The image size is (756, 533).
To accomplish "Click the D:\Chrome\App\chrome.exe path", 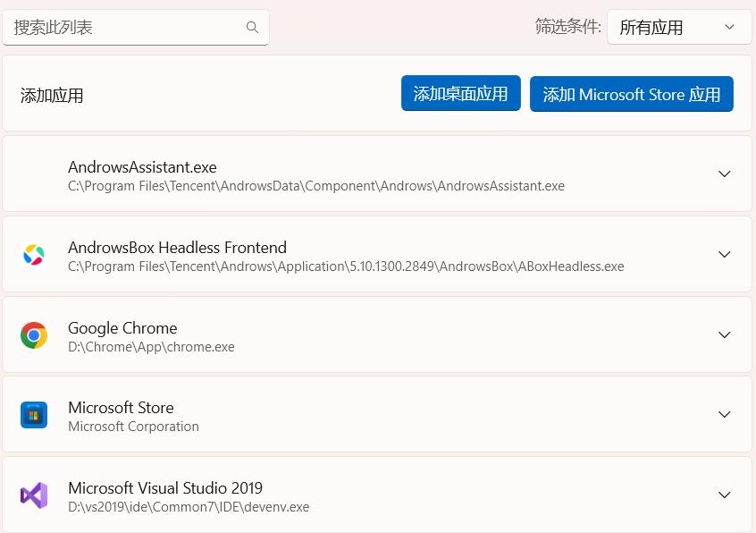I will point(151,347).
